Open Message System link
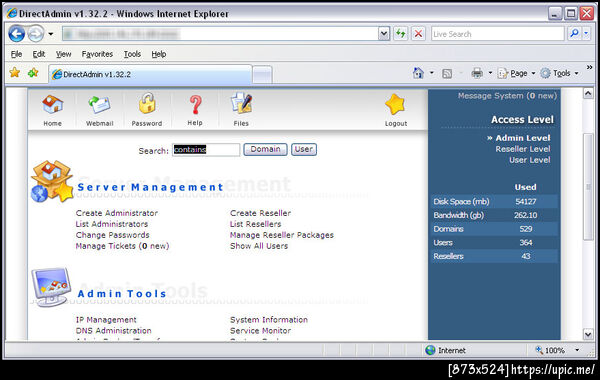Image resolution: width=600 pixels, height=380 pixels. [507, 96]
